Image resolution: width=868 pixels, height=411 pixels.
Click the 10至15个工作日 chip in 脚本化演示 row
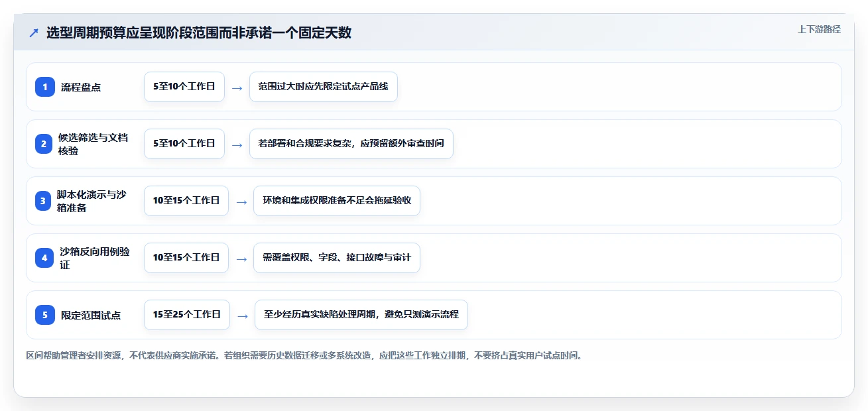186,201
